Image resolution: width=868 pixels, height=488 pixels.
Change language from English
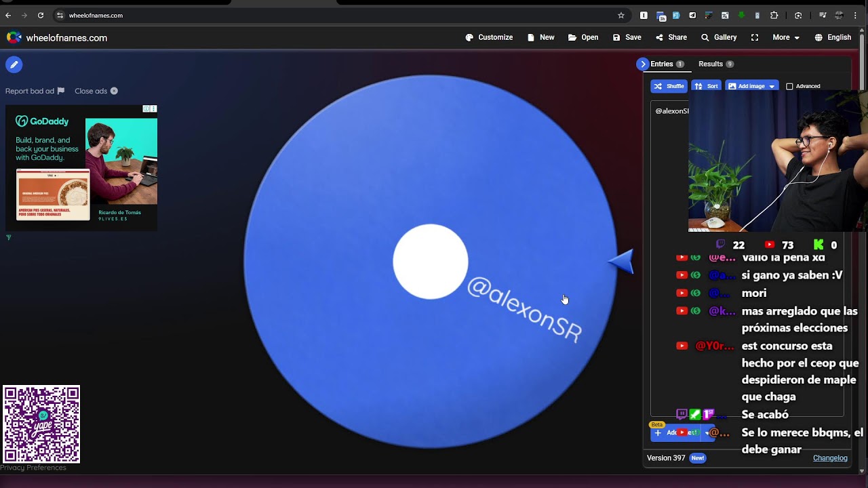pyautogui.click(x=833, y=37)
